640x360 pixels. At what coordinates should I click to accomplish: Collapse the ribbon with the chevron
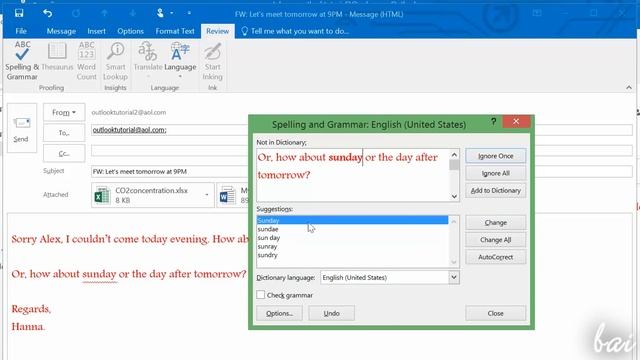(629, 87)
